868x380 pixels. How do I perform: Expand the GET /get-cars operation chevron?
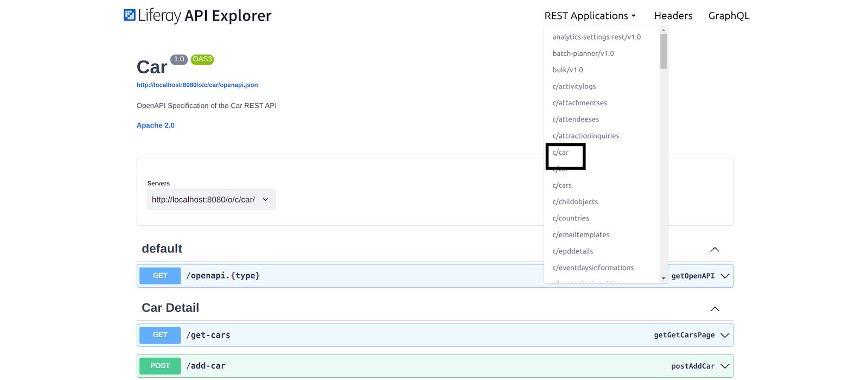(725, 335)
